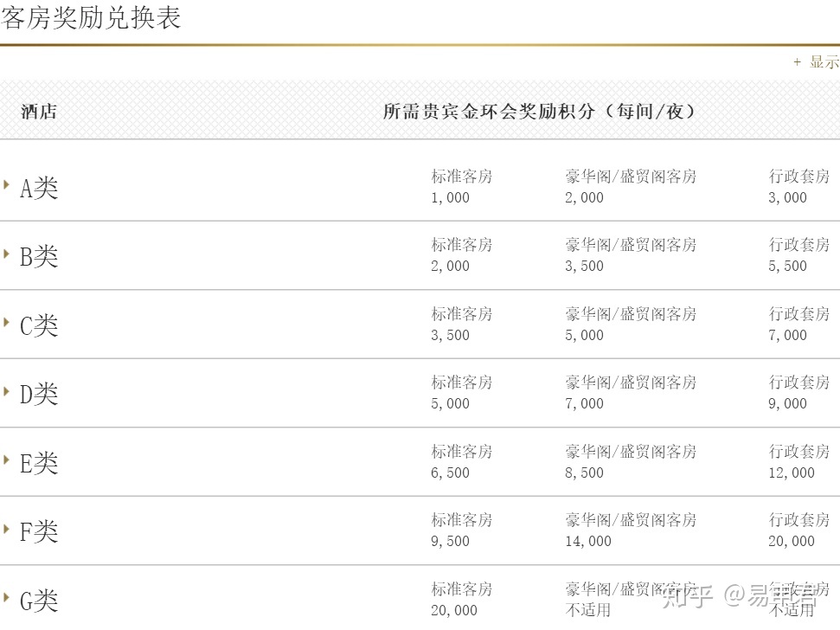
Task: Click the triangle icon next to E类
Action: click(6, 459)
